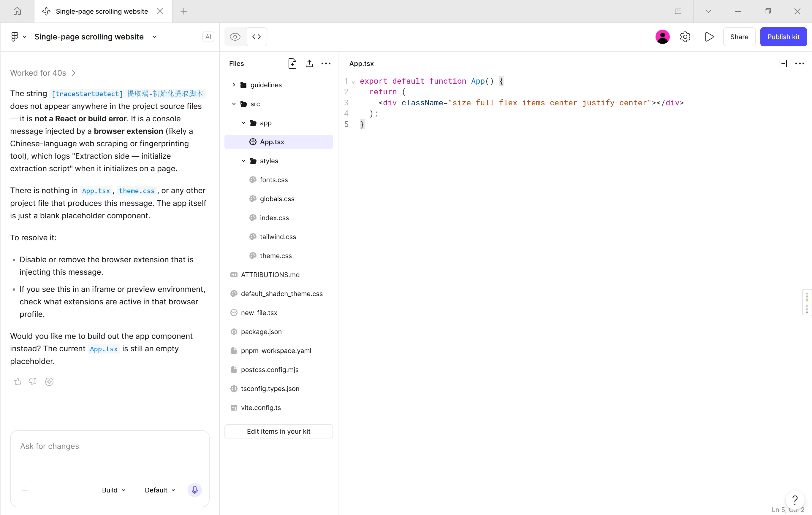
Task: Open index.css file
Action: click(278, 218)
